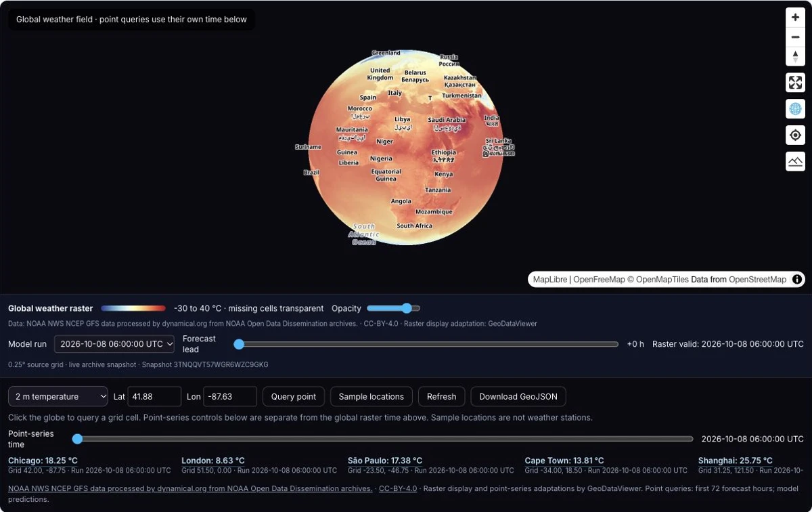The width and height of the screenshot is (812, 512).
Task: Enter fullscreen map mode
Action: 795,83
